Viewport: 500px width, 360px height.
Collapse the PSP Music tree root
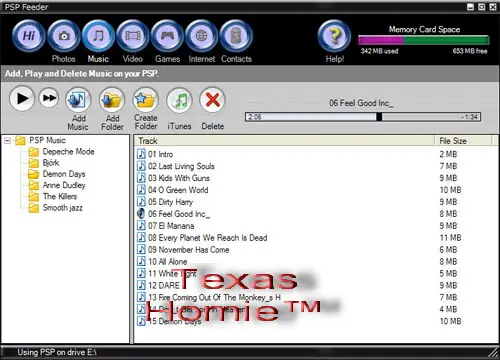tap(7, 141)
